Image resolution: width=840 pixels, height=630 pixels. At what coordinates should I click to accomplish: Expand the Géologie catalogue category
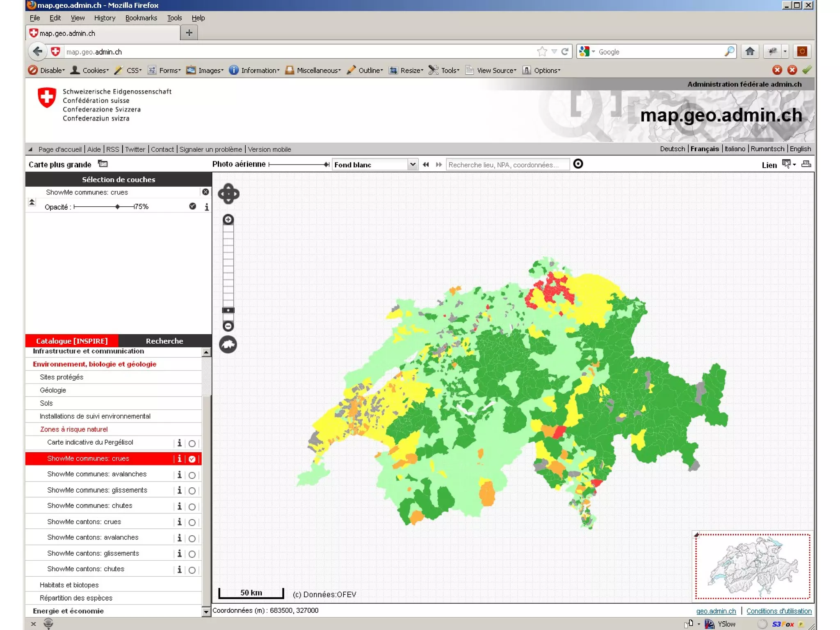pos(53,390)
